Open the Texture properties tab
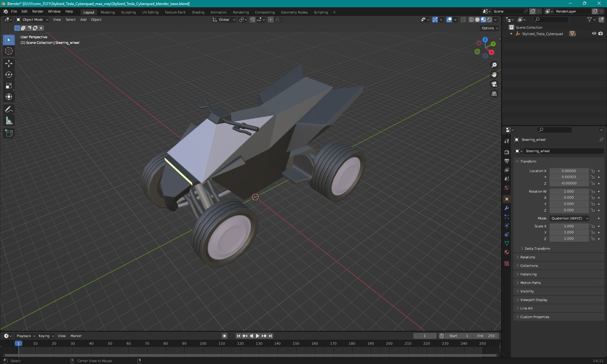Screen dimensions: 607x364 tap(507, 264)
